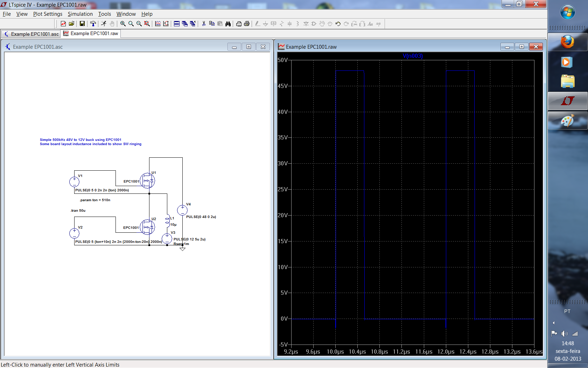Open the Help menu

tap(147, 14)
